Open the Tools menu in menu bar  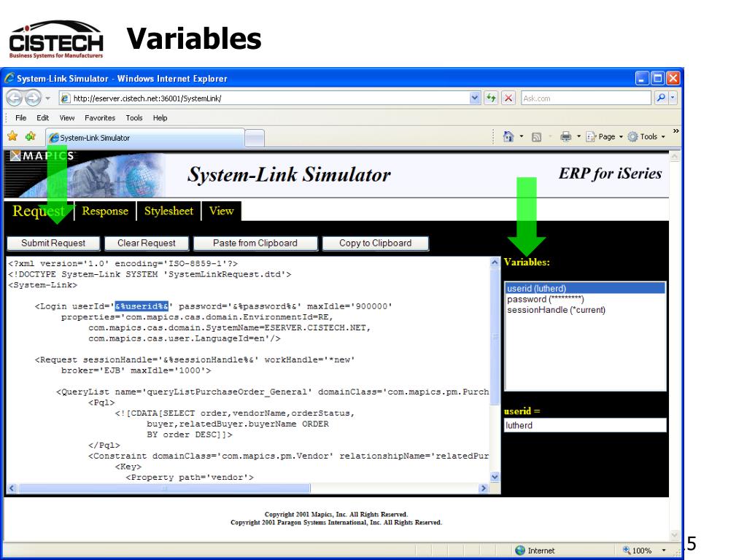[134, 117]
